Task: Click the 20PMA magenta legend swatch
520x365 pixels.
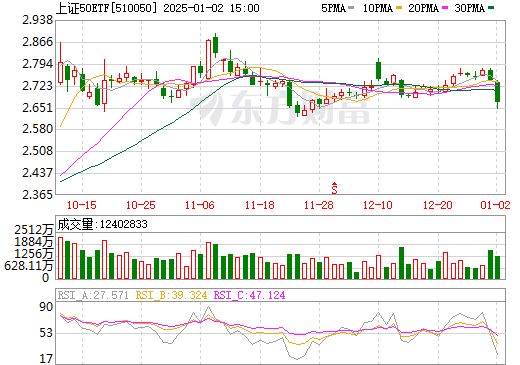Action: tap(445, 8)
